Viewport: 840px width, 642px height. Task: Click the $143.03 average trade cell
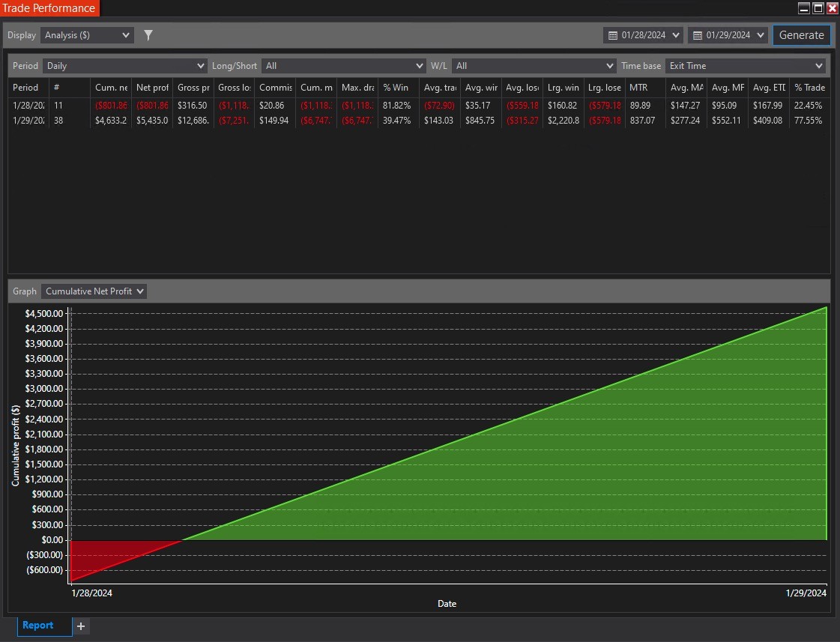[x=438, y=121]
